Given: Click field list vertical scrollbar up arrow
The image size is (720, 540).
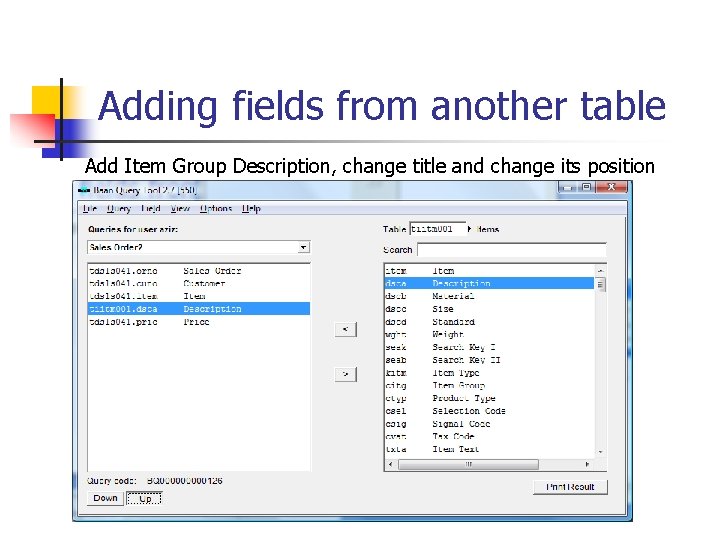Looking at the screenshot, I should 600,271.
